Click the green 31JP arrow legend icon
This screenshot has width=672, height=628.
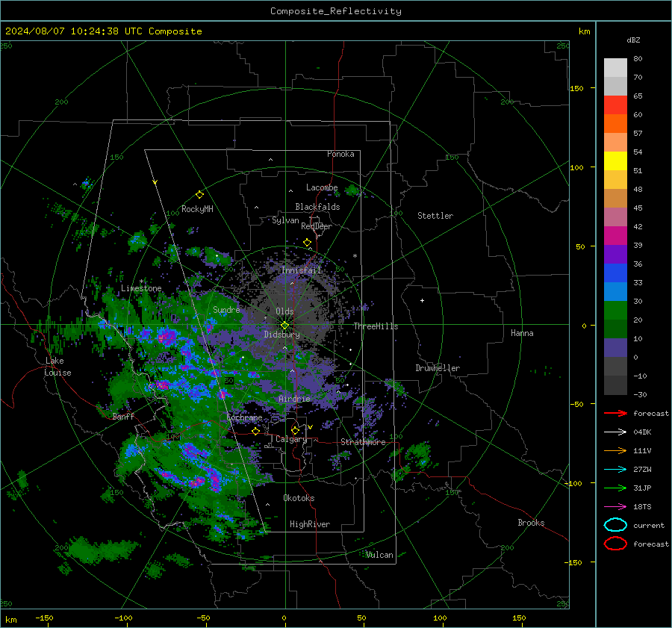click(615, 488)
